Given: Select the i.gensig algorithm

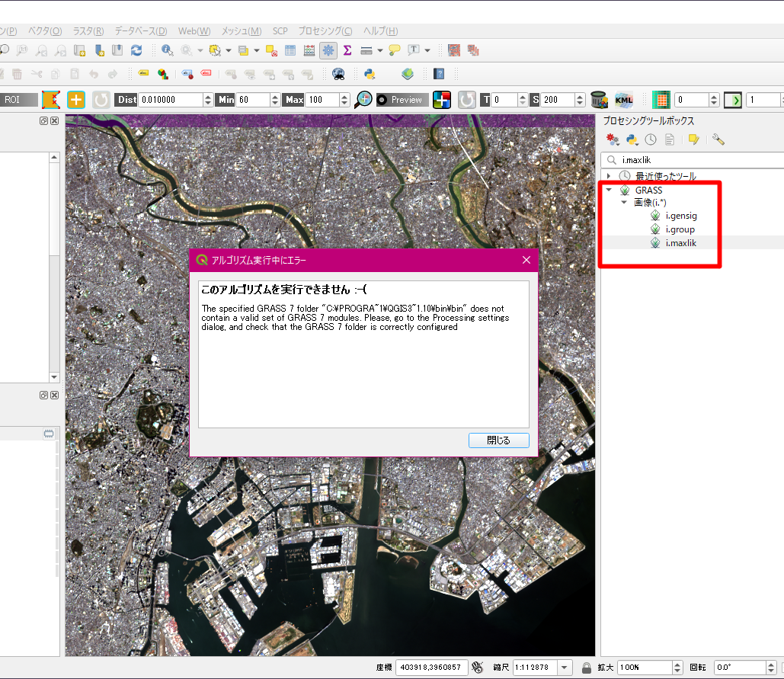Looking at the screenshot, I should point(680,215).
